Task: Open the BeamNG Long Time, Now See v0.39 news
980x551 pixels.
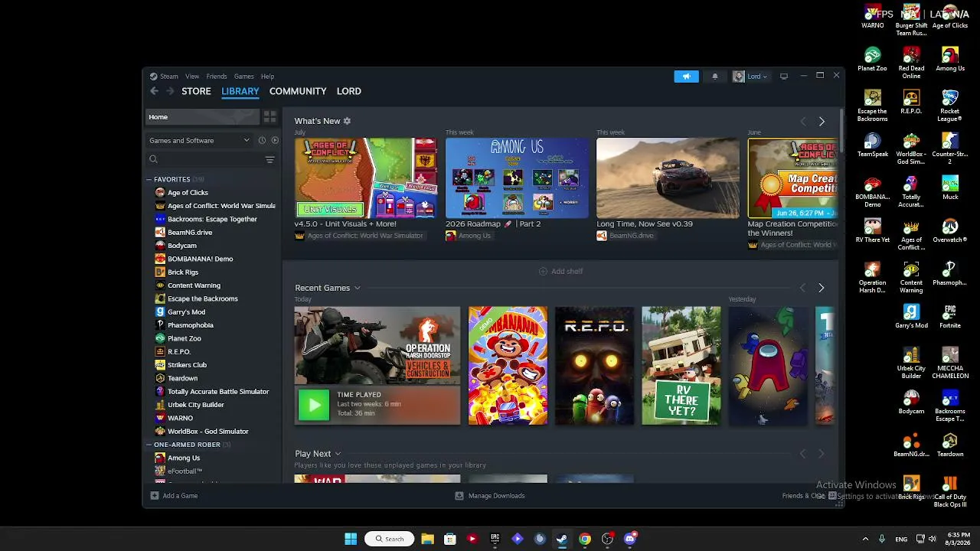Action: [x=668, y=178]
